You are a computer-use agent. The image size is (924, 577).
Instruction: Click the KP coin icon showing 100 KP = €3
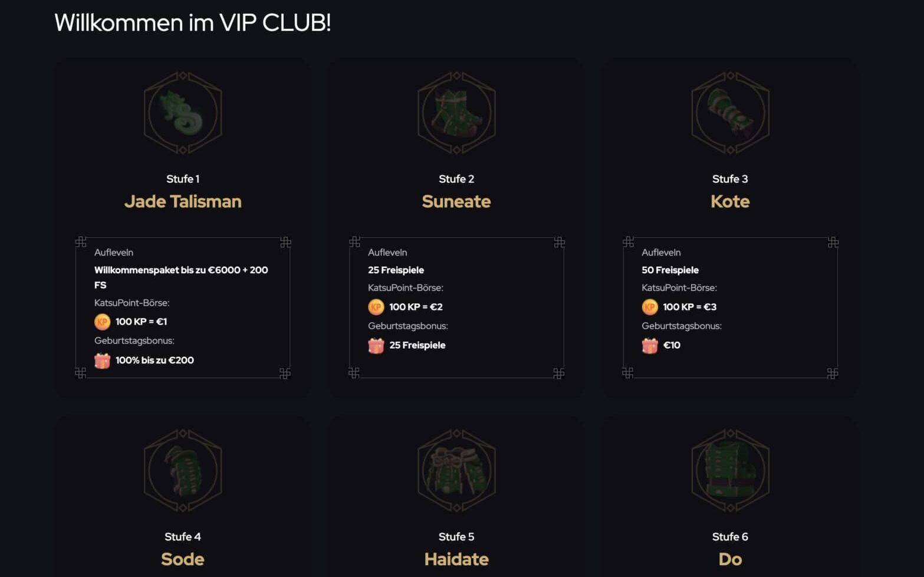[x=649, y=307]
